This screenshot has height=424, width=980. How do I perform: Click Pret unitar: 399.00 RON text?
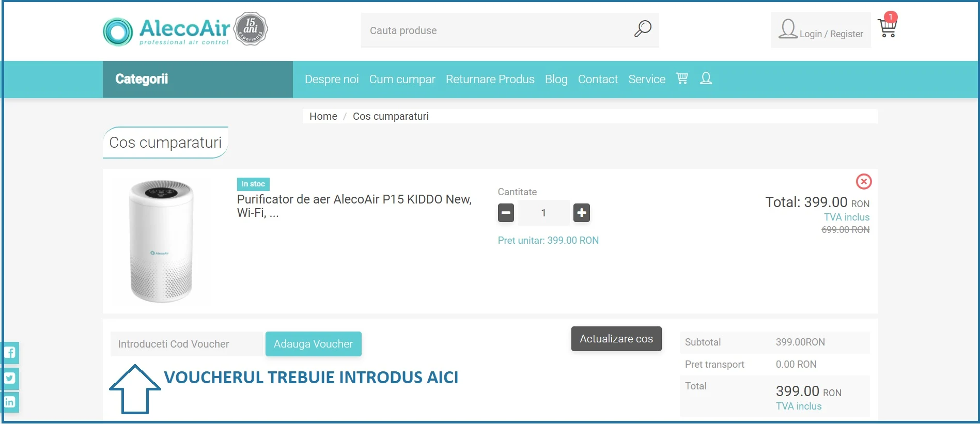click(548, 240)
